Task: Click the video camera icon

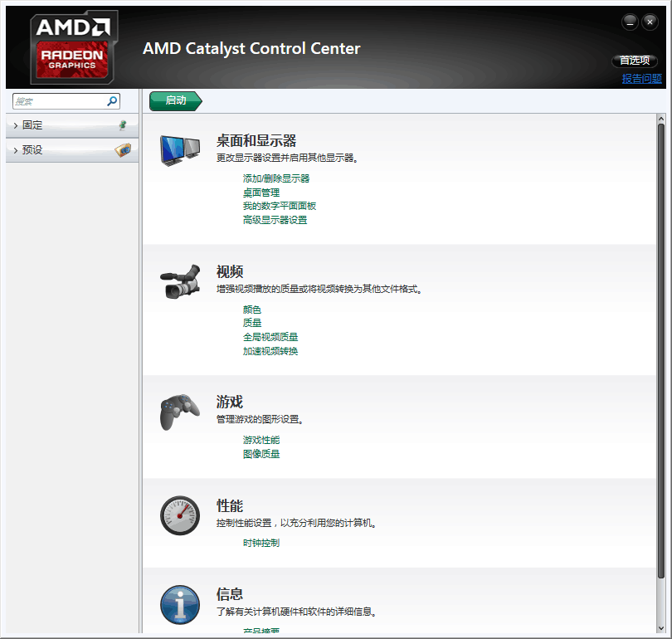Action: click(x=179, y=282)
